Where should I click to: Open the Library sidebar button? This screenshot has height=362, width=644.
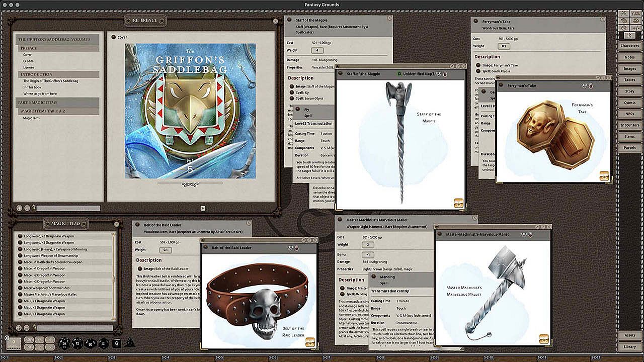(x=629, y=346)
